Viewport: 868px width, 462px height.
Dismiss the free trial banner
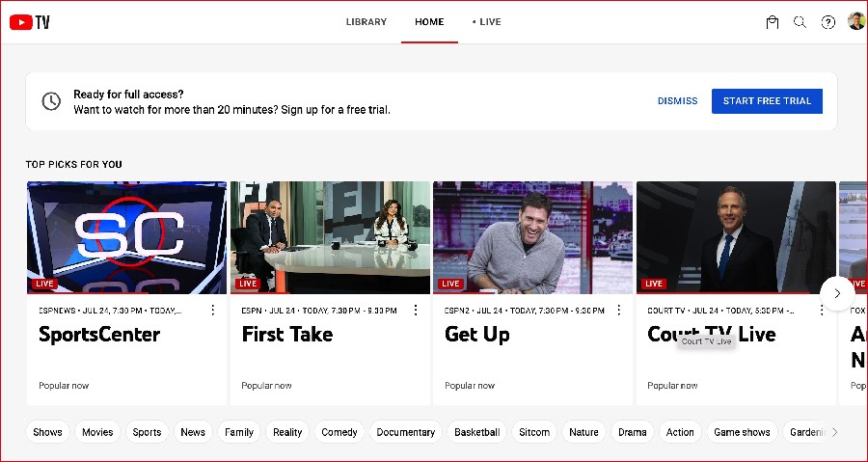[678, 101]
